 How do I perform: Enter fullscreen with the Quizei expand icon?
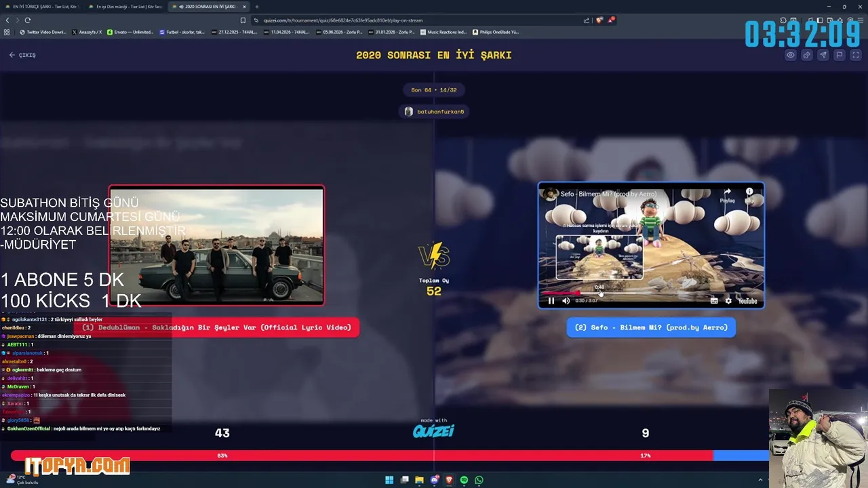tap(856, 56)
